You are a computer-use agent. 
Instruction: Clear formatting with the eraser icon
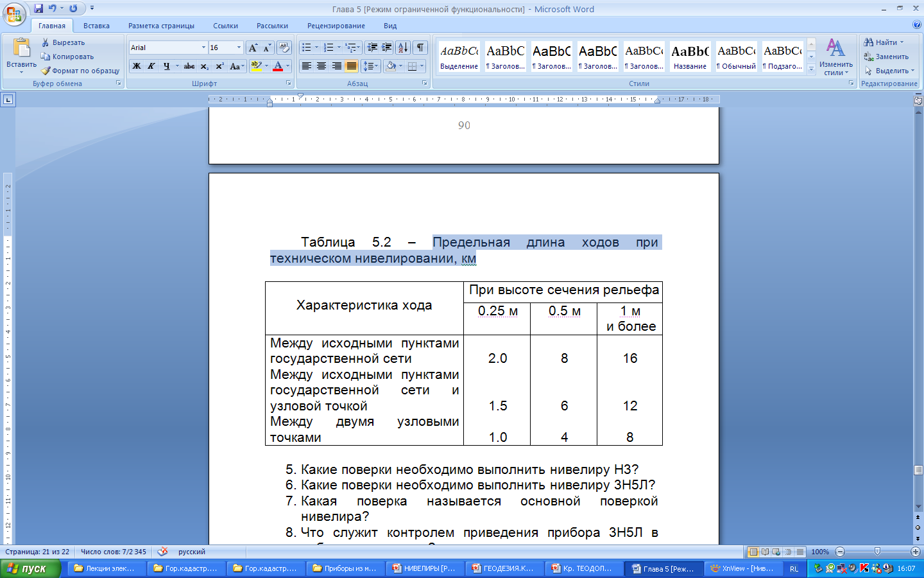[x=284, y=48]
